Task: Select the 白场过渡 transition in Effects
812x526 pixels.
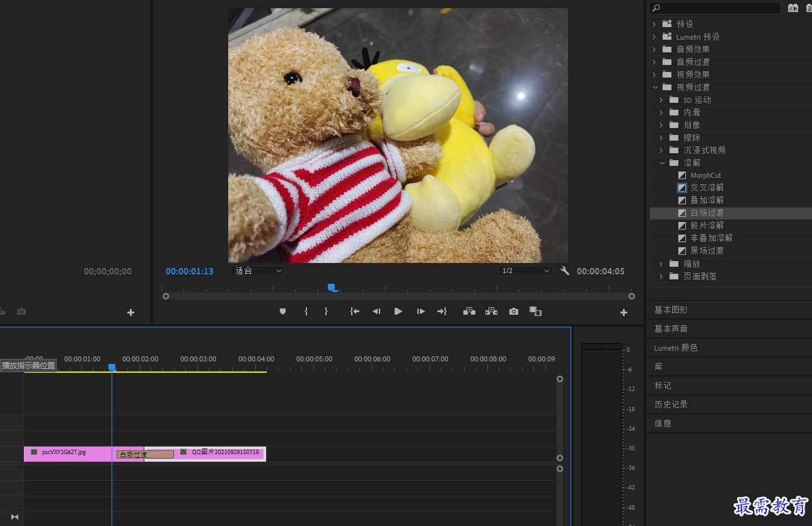Action: [707, 213]
